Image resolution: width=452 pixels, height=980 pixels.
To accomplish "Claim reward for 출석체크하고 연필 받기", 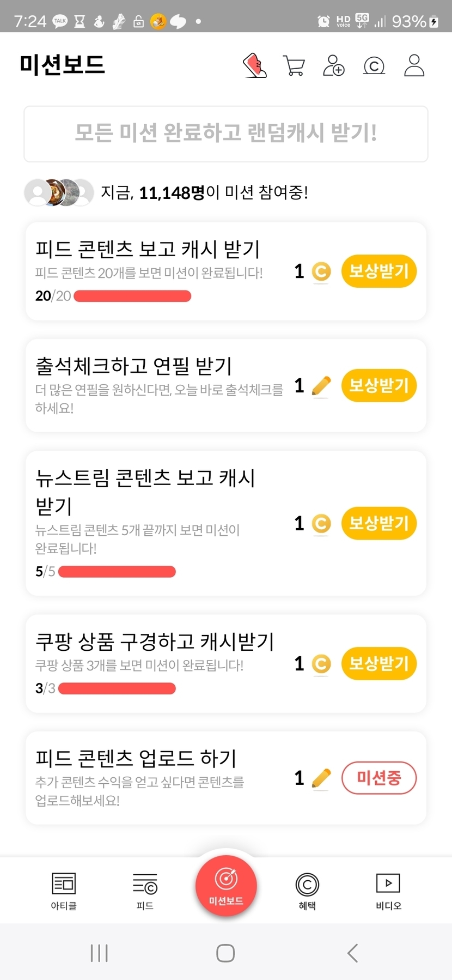I will 378,385.
